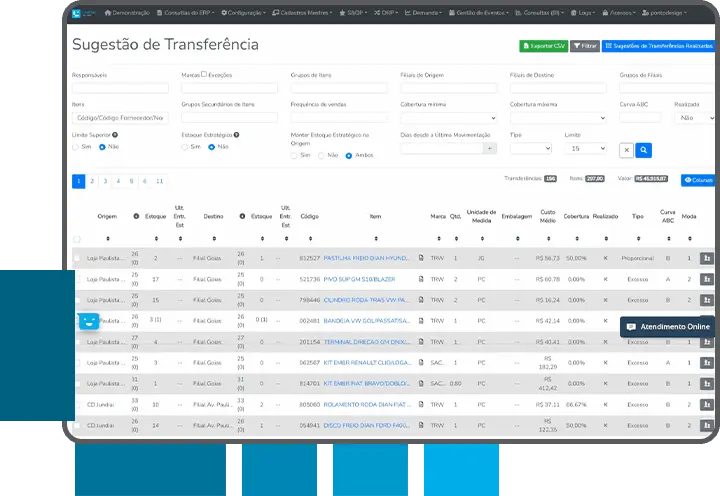Go to pagination page 2

coord(92,181)
